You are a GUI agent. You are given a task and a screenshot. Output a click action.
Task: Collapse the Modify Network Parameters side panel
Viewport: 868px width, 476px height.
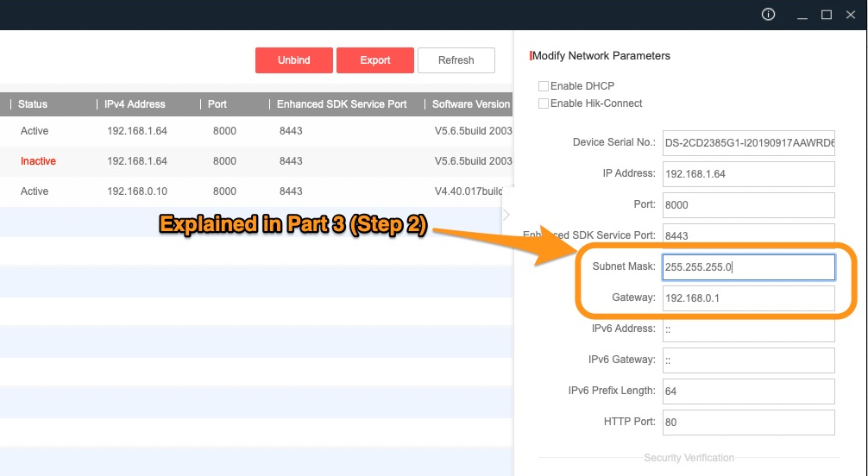(506, 215)
